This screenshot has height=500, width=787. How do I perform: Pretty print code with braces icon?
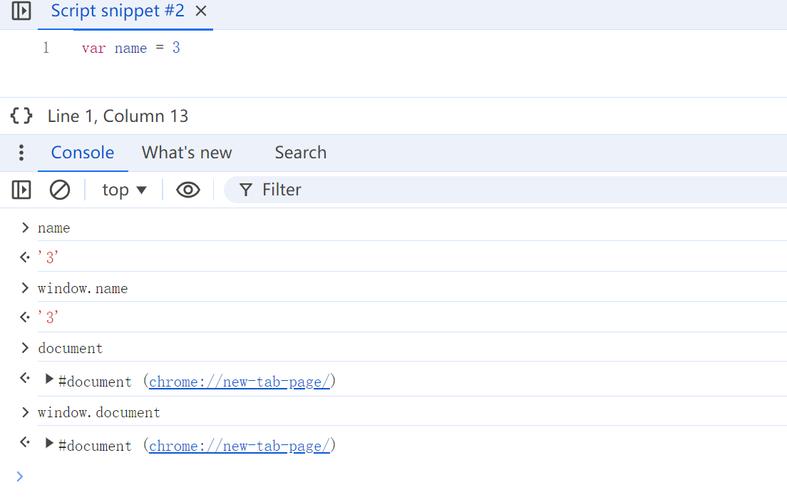coord(22,115)
